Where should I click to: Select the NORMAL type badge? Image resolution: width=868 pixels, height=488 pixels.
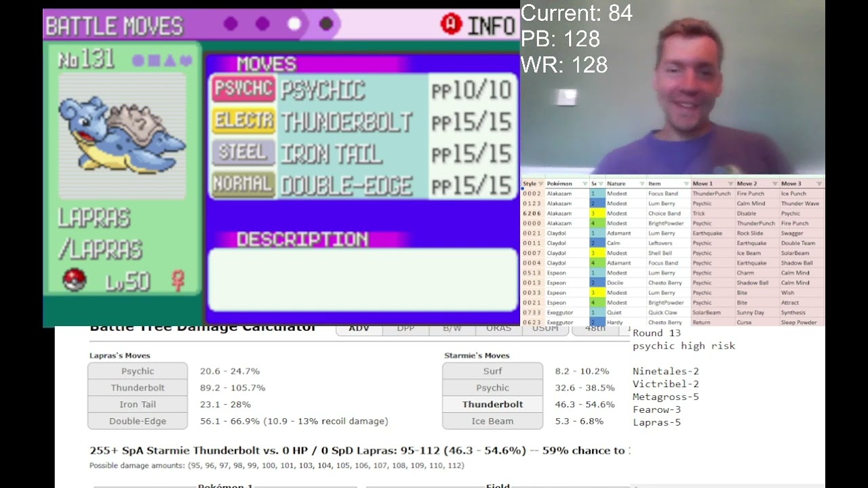point(243,184)
